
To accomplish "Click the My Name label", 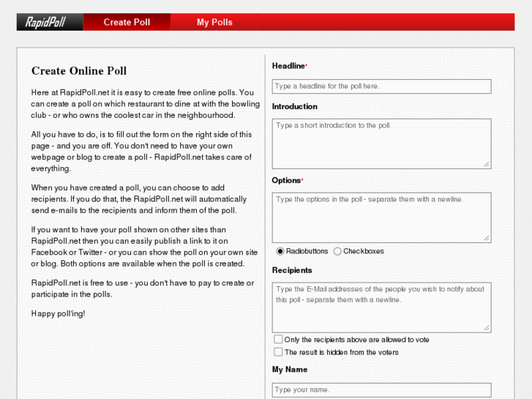I will 290,370.
